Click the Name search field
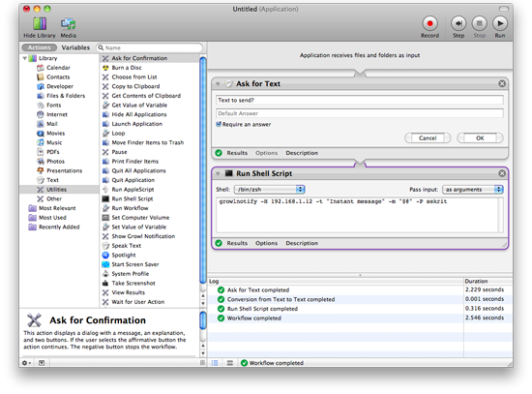532x394 pixels. pyautogui.click(x=149, y=47)
